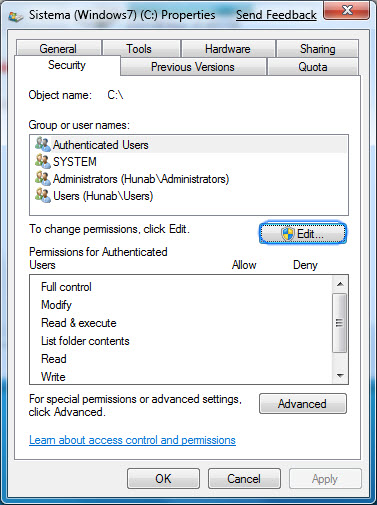This screenshot has height=505, width=377.
Task: Click the List folder contents permission row
Action: [182, 341]
